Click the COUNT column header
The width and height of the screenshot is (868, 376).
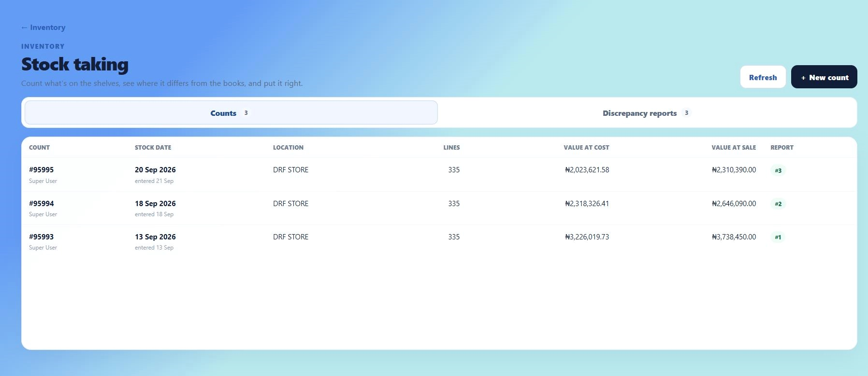point(39,148)
